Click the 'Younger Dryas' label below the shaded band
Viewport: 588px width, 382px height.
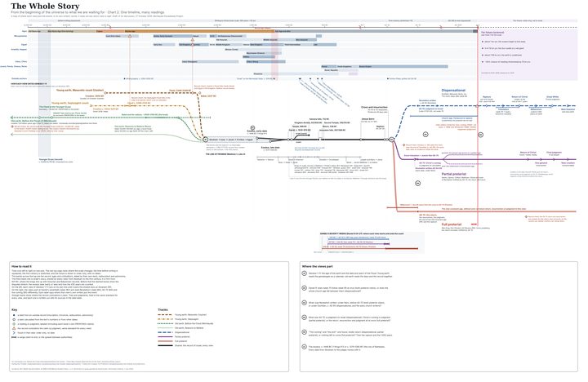[x=51, y=159]
